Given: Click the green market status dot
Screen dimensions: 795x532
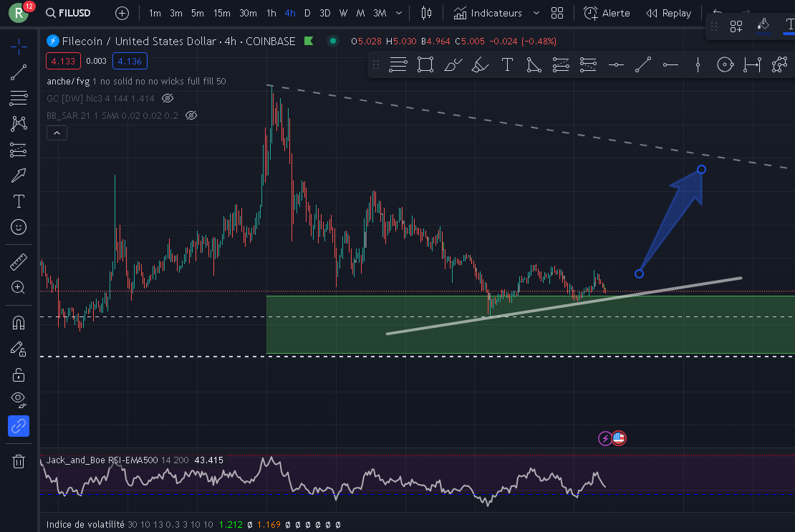Looking at the screenshot, I should click(x=332, y=41).
